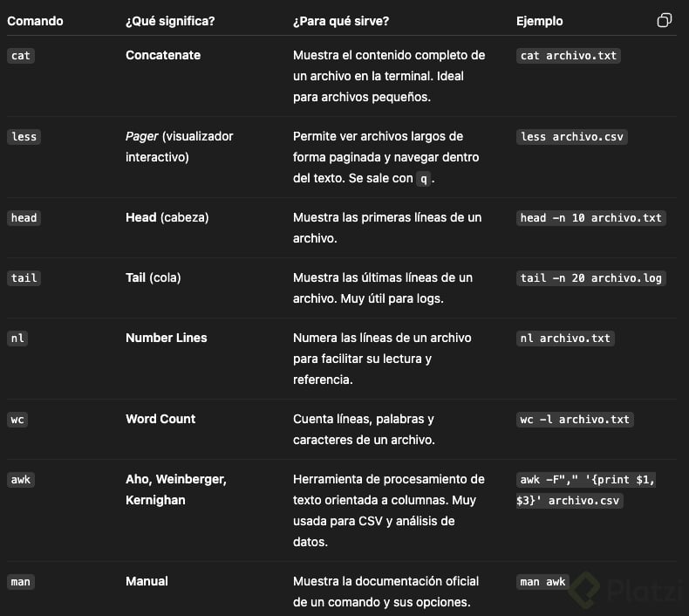This screenshot has height=616, width=689.
Task: Click the wc command code chip
Action: pyautogui.click(x=17, y=420)
